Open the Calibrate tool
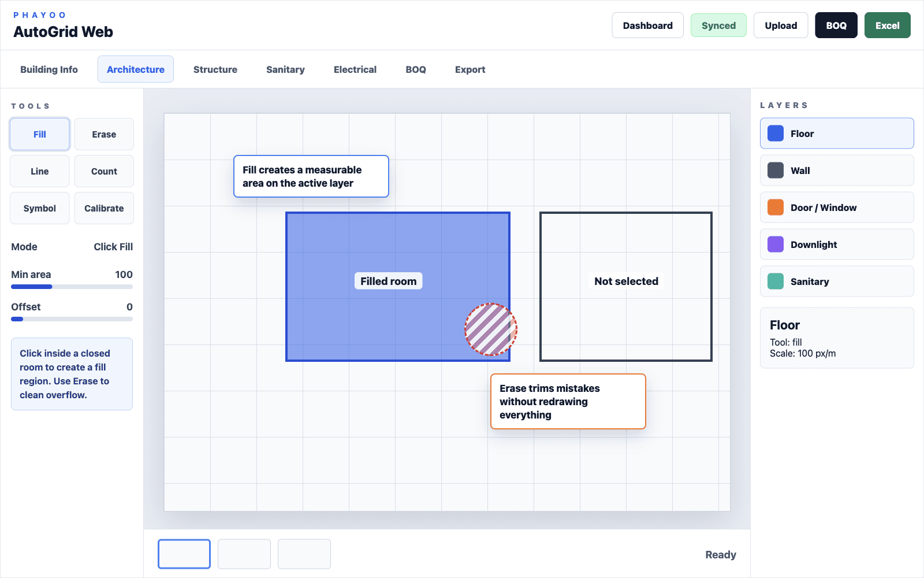Image resolution: width=924 pixels, height=578 pixels. [x=104, y=208]
